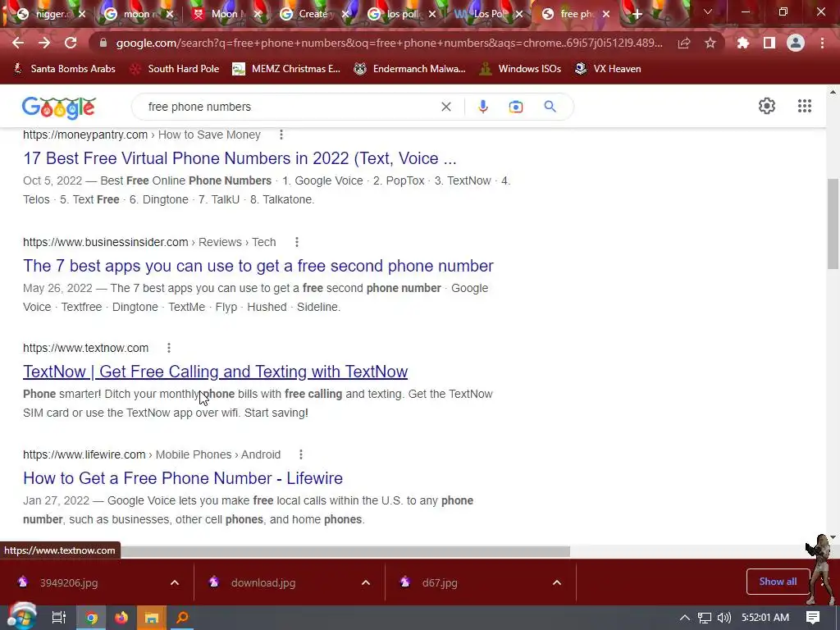Open 'How to Get a Free Phone Number' result
840x630 pixels.
point(183,478)
